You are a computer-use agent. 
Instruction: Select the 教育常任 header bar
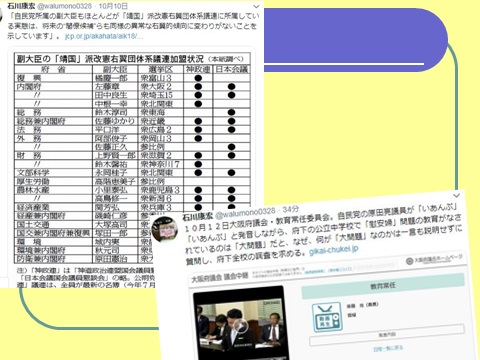[383, 286]
